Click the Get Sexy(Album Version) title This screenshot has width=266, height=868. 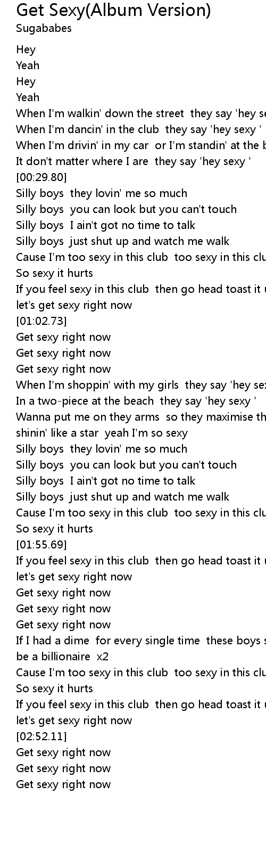click(x=114, y=10)
